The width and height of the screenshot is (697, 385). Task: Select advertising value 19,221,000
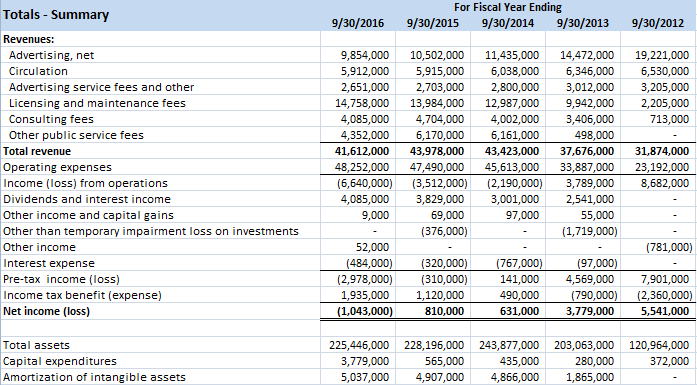point(662,55)
